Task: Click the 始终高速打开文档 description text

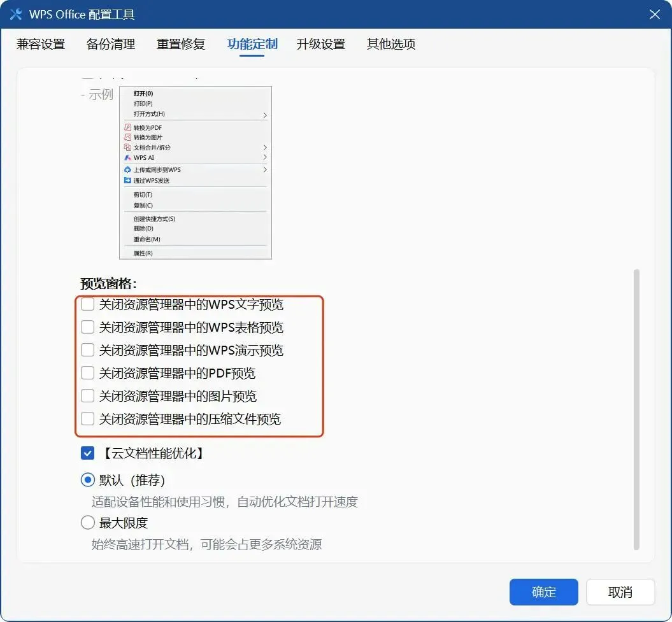Action: [x=206, y=544]
